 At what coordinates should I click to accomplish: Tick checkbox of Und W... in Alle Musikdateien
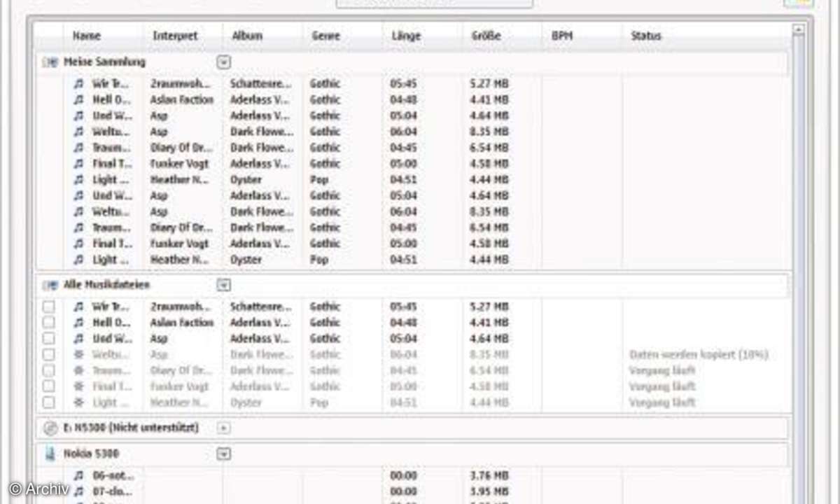tap(48, 339)
